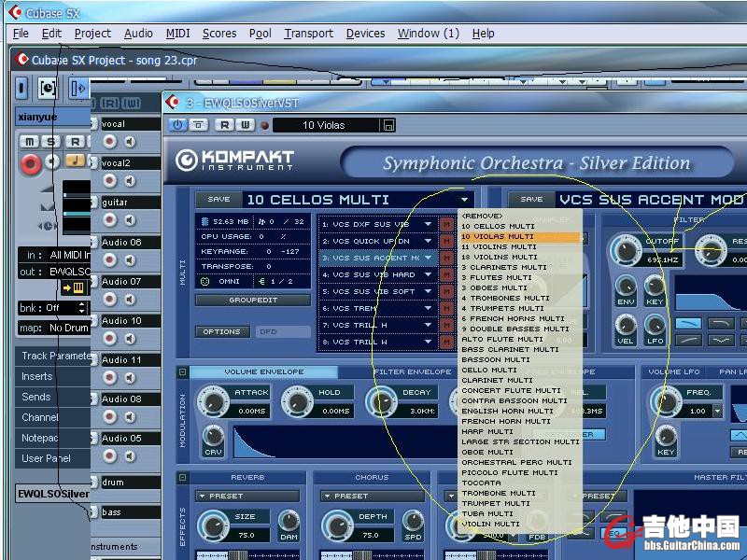Click the large red record enable button in inspector
Image resolution: width=747 pixels, height=560 pixels.
(x=31, y=165)
